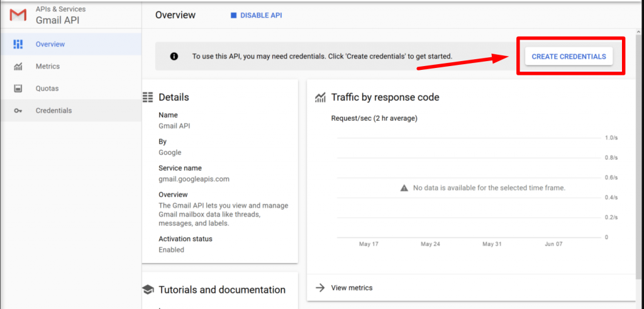The width and height of the screenshot is (644, 309).
Task: Click the Metrics chart icon in sidebar
Action: 18,66
